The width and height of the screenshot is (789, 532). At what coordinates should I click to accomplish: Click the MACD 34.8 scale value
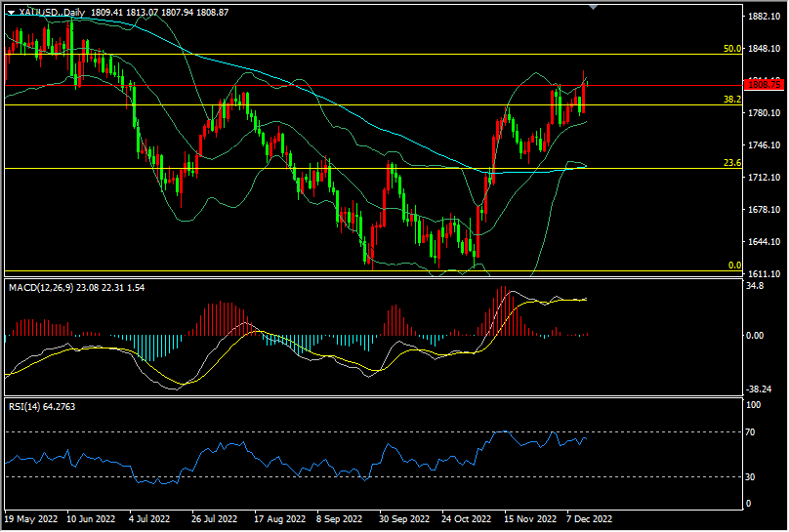754,287
